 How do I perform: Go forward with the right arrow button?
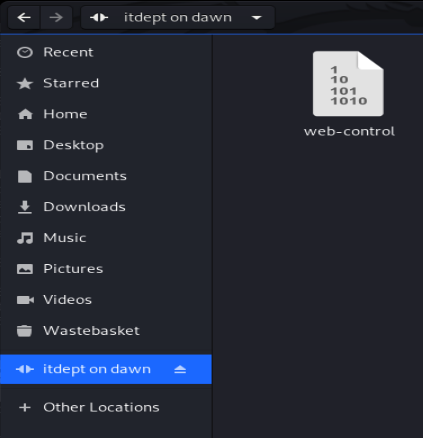pyautogui.click(x=56, y=17)
